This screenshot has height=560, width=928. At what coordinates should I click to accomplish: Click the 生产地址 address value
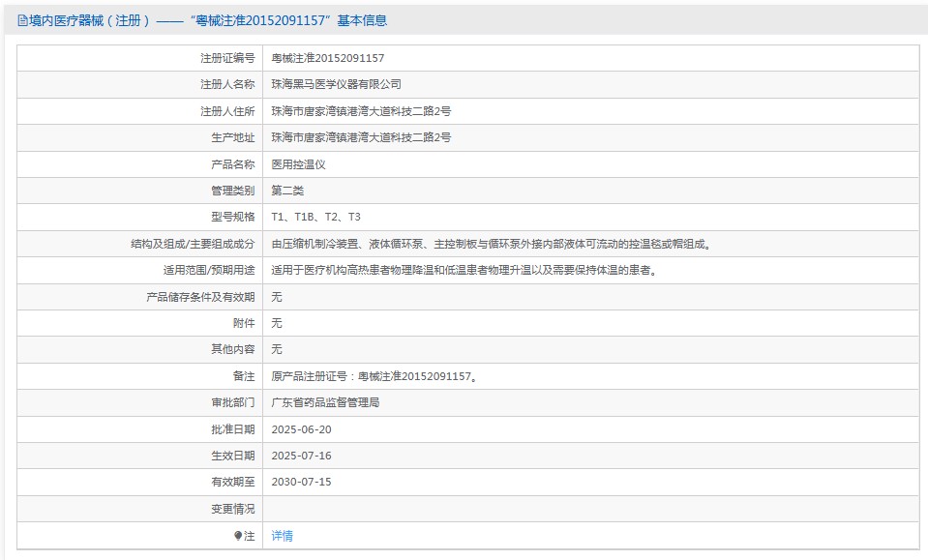click(x=361, y=137)
